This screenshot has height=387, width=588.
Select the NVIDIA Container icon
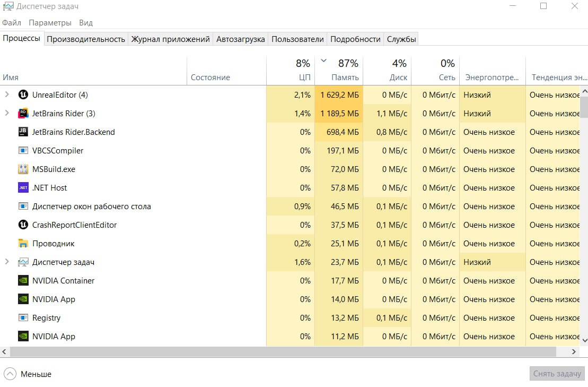23,281
